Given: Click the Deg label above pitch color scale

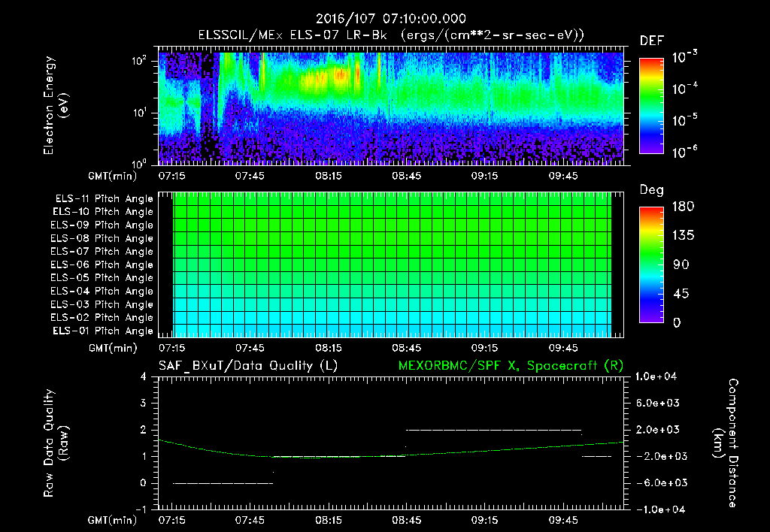Looking at the screenshot, I should click(652, 190).
